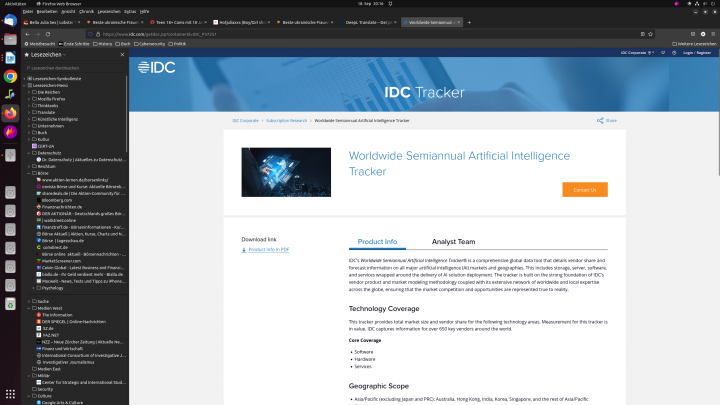Open Google Arts & Culture bookmark
Image resolution: width=720 pixels, height=405 pixels.
tap(61, 402)
